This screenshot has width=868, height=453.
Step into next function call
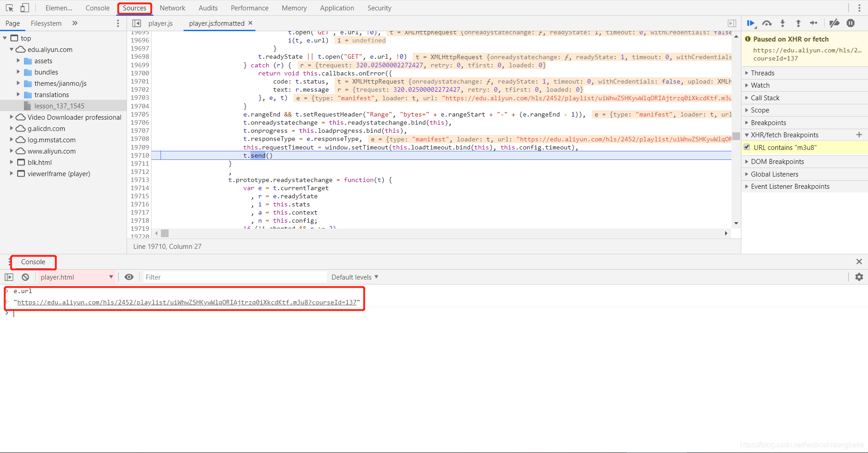coord(783,23)
